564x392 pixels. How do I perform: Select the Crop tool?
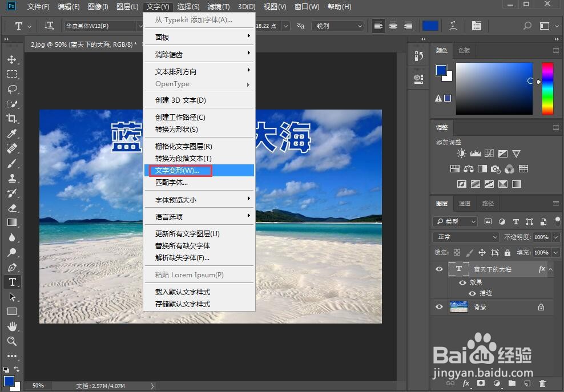(13, 119)
